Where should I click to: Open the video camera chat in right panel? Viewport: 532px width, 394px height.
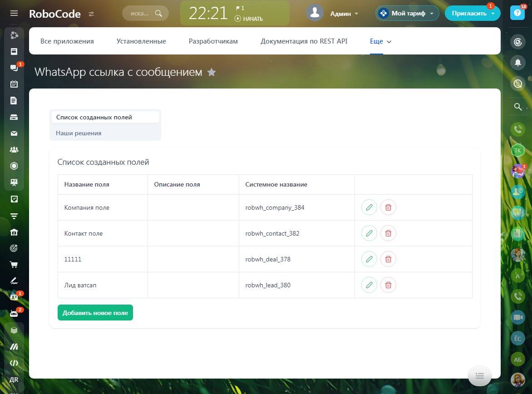click(518, 317)
